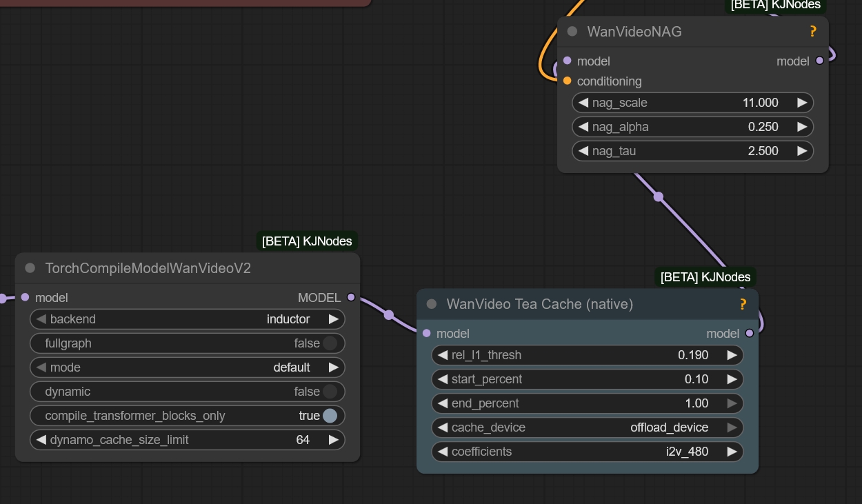862x504 pixels.
Task: Decrease nag_alpha with left arrow
Action: click(583, 127)
